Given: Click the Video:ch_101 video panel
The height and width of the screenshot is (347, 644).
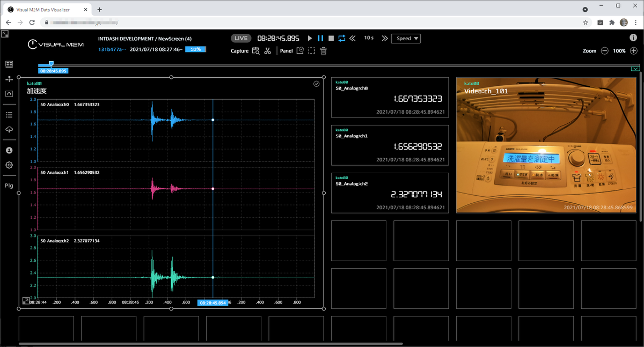Looking at the screenshot, I should (547, 145).
